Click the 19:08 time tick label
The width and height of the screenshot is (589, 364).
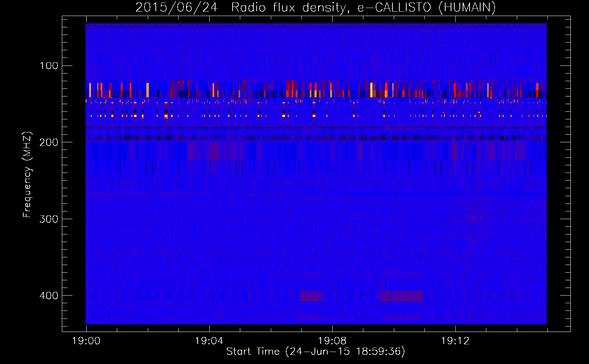tap(332, 341)
